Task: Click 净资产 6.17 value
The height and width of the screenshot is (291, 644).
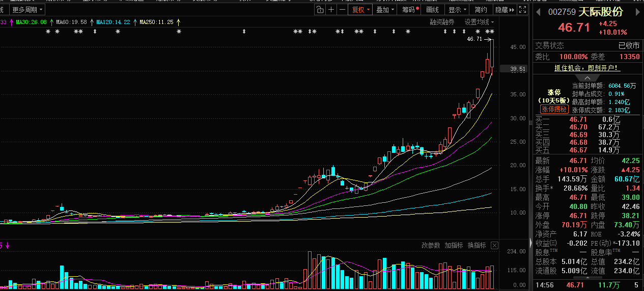Action: tap(580, 234)
